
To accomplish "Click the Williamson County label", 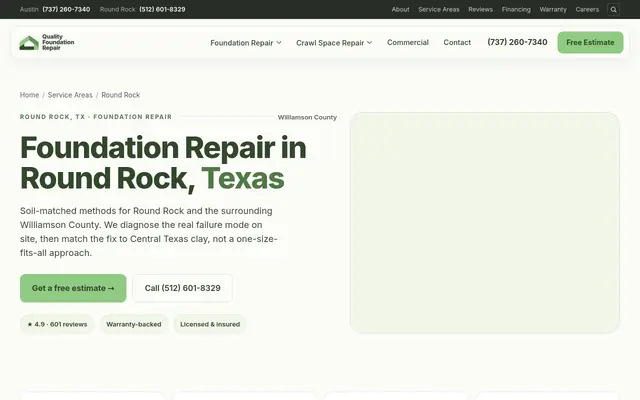I will [x=307, y=117].
